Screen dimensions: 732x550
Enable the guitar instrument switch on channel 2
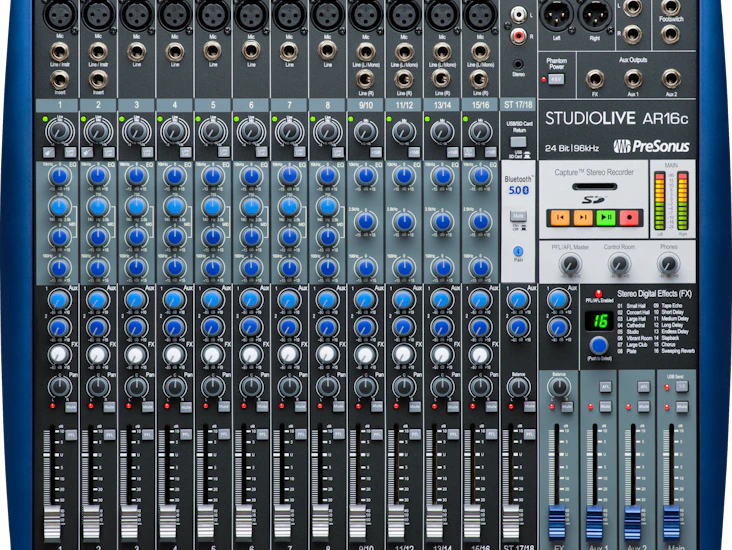click(x=87, y=152)
